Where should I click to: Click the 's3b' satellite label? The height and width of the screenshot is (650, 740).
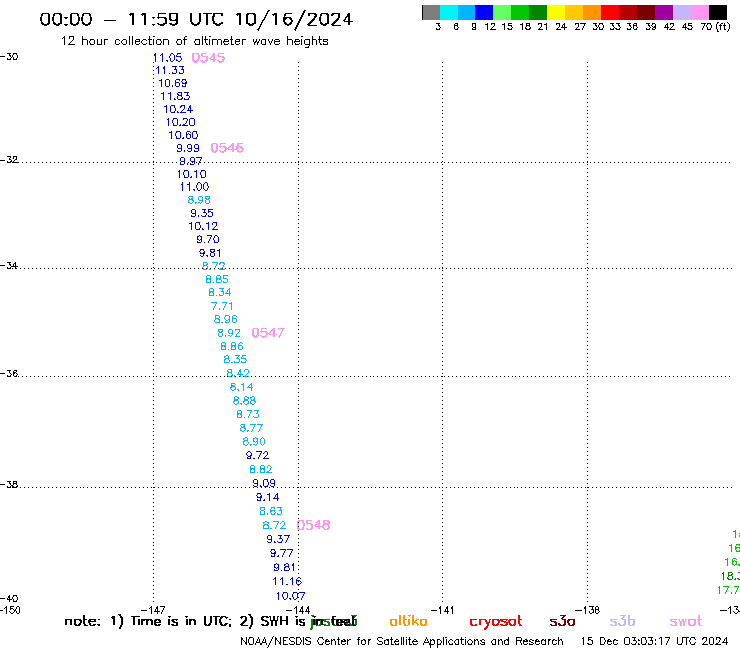point(622,621)
